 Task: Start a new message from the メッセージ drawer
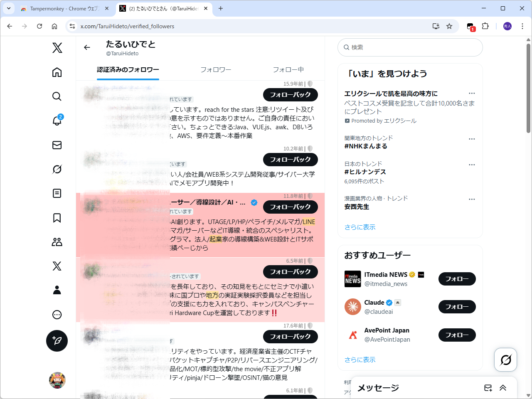(x=488, y=388)
